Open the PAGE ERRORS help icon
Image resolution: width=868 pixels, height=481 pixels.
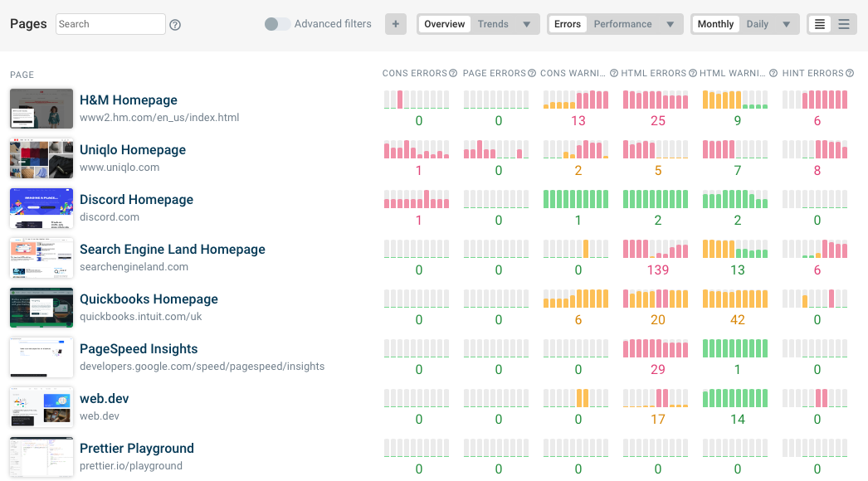(531, 73)
